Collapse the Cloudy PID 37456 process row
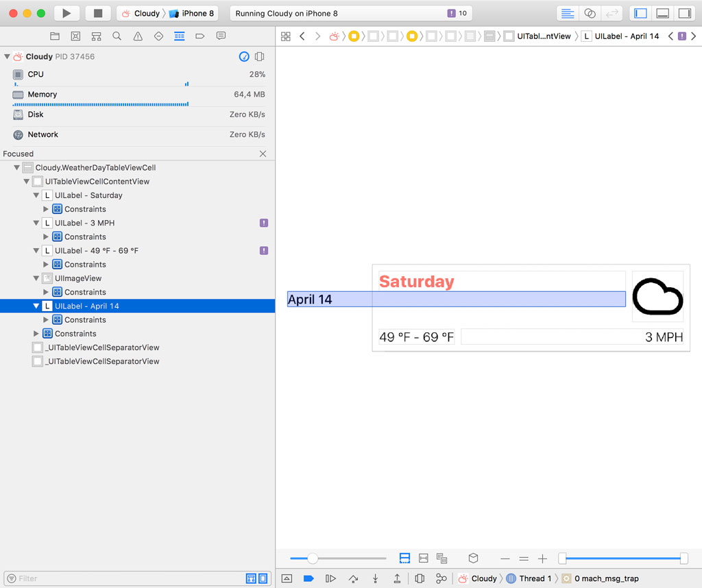The width and height of the screenshot is (702, 588). (x=7, y=57)
